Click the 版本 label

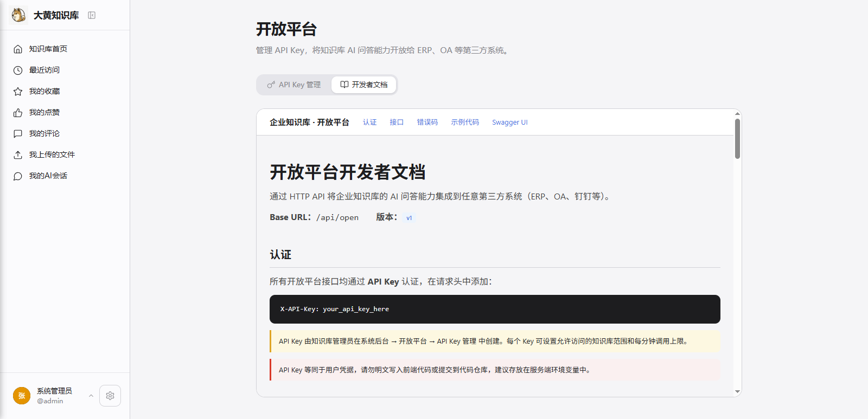coord(387,217)
